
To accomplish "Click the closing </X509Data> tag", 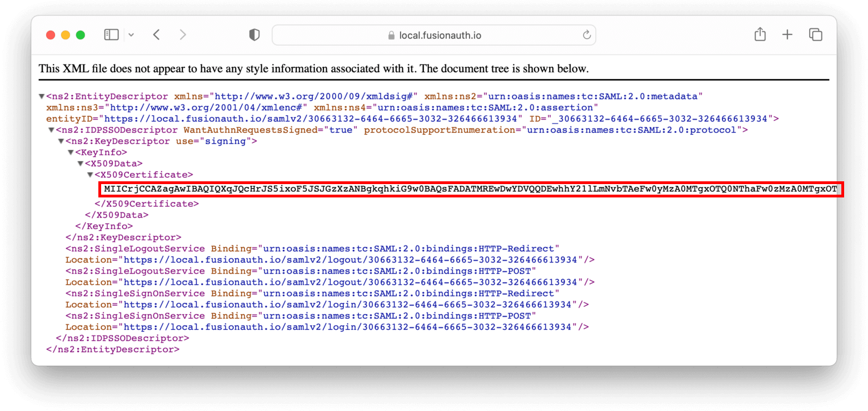I will pos(117,215).
